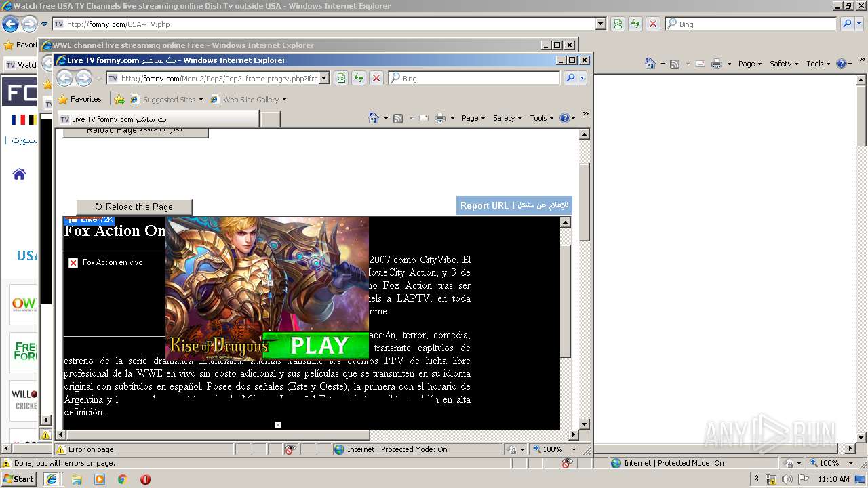
Task: Click Bing search magnifier in front window
Action: pos(570,78)
